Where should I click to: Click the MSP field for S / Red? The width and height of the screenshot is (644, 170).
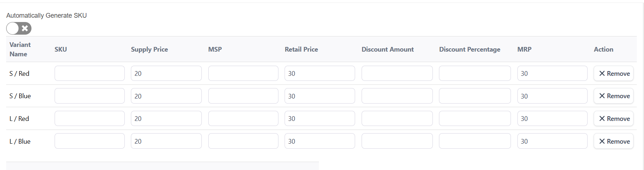pos(243,73)
